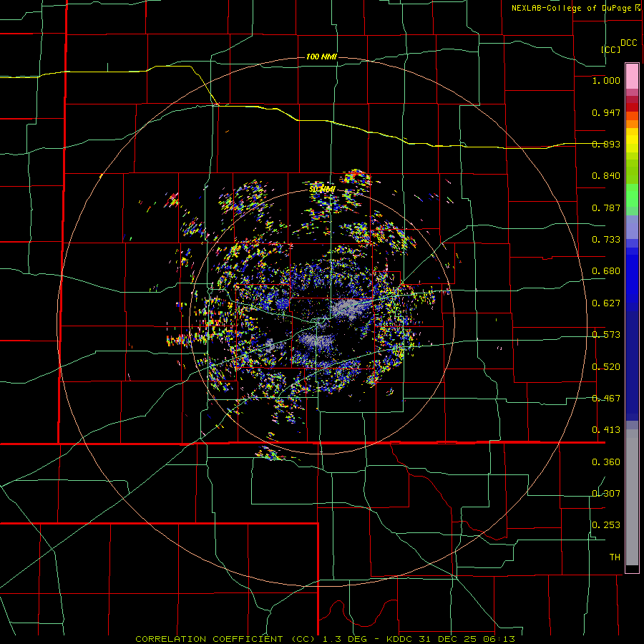
Task: Pick the dark red color bar segment
Action: (632, 107)
